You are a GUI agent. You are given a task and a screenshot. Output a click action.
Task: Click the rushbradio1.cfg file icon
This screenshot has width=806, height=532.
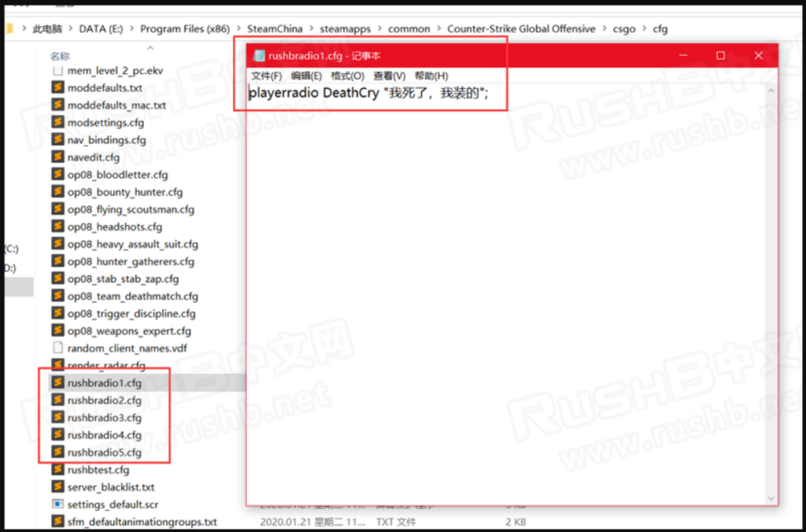click(x=57, y=383)
